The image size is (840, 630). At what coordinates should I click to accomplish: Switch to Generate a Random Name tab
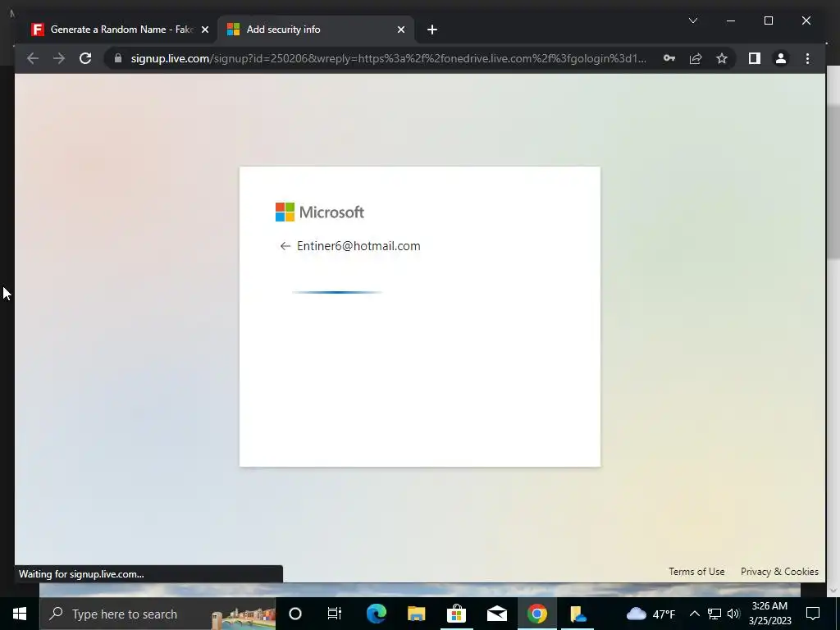click(121, 30)
